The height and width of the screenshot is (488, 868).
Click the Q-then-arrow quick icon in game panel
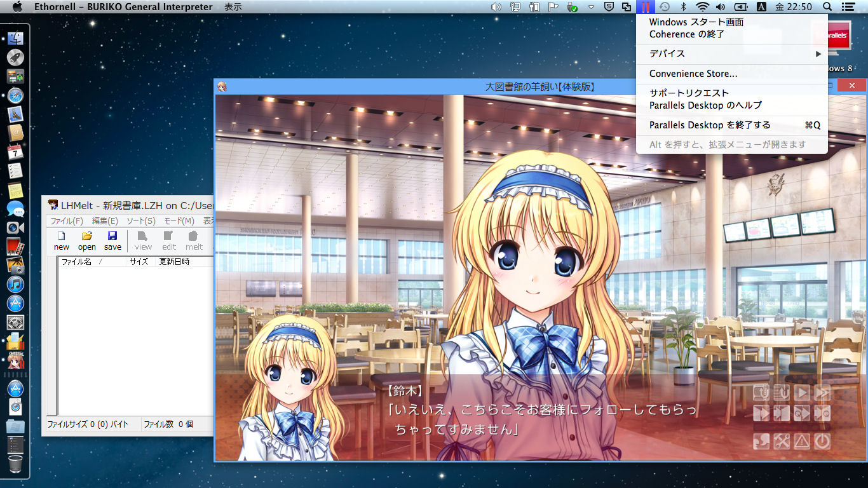[x=802, y=413]
